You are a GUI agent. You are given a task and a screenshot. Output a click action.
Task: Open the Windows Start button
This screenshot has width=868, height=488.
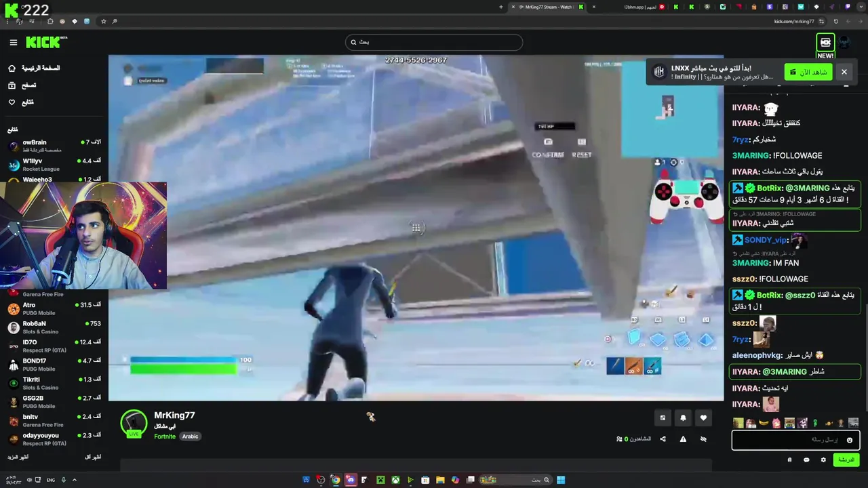(561, 480)
